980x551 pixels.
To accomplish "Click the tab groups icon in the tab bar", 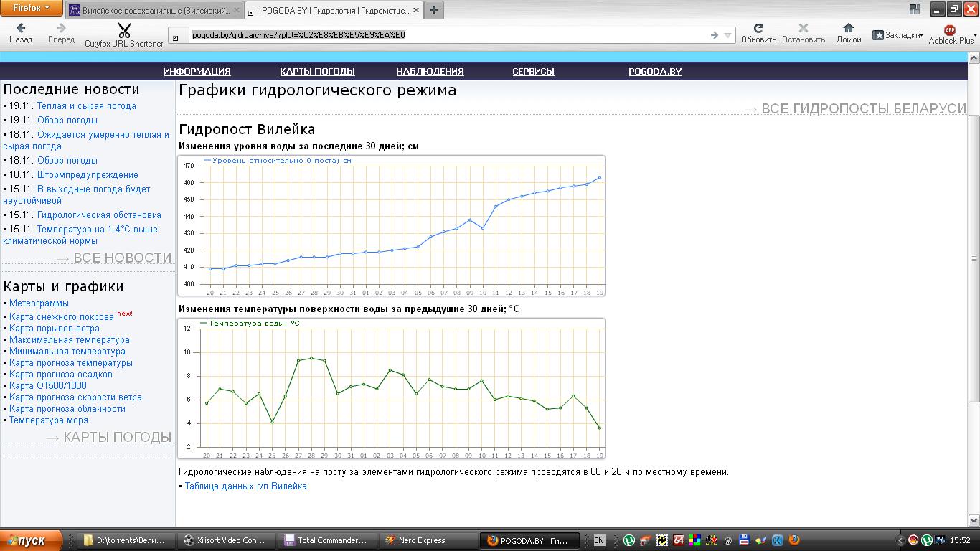I will (915, 9).
